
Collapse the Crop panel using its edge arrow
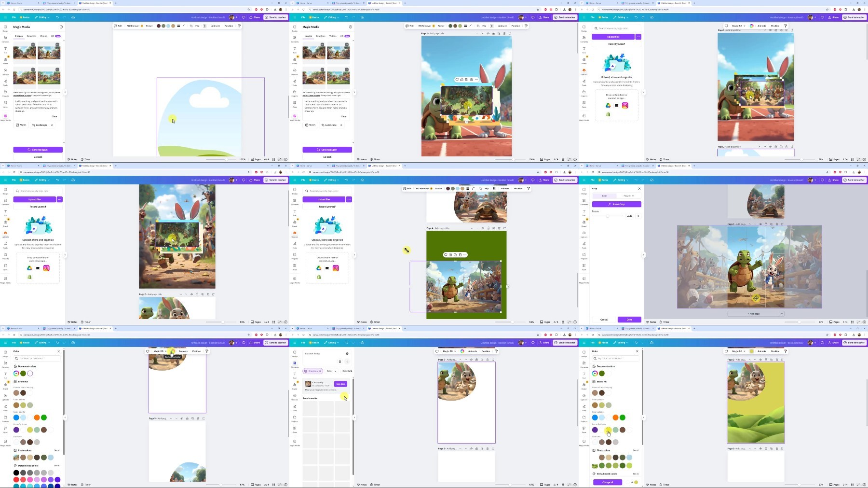coord(644,255)
